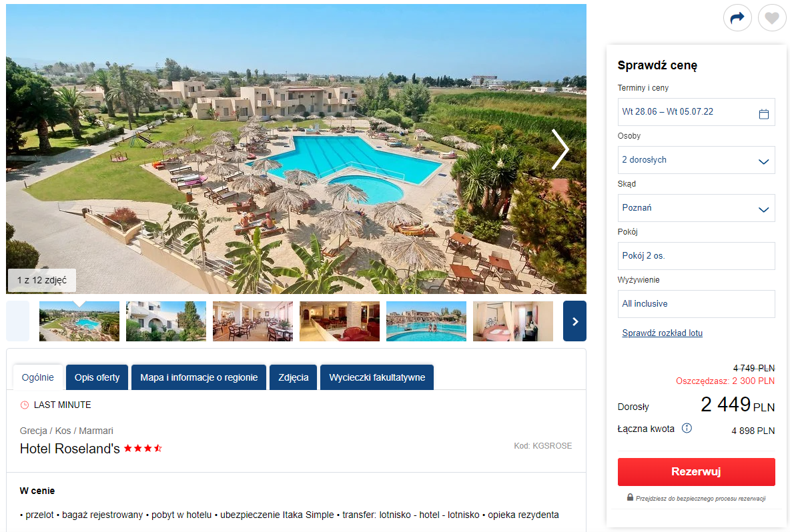Open the Wt 28.06 – Wt 05.07.22 date selector

click(697, 112)
